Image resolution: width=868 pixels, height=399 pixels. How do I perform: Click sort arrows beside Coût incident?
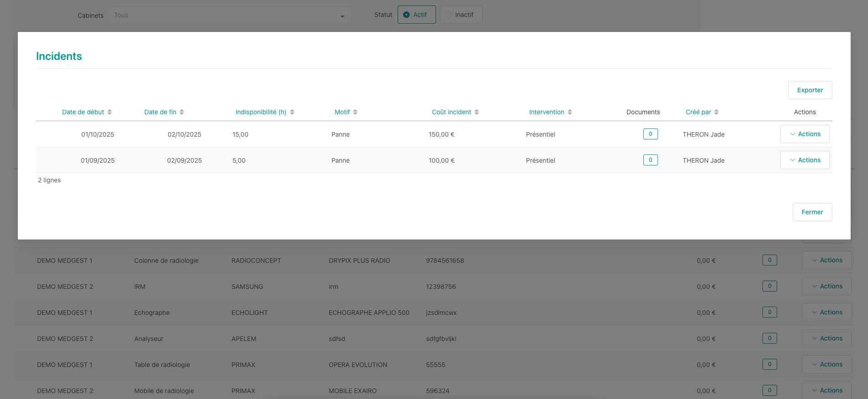pyautogui.click(x=477, y=112)
